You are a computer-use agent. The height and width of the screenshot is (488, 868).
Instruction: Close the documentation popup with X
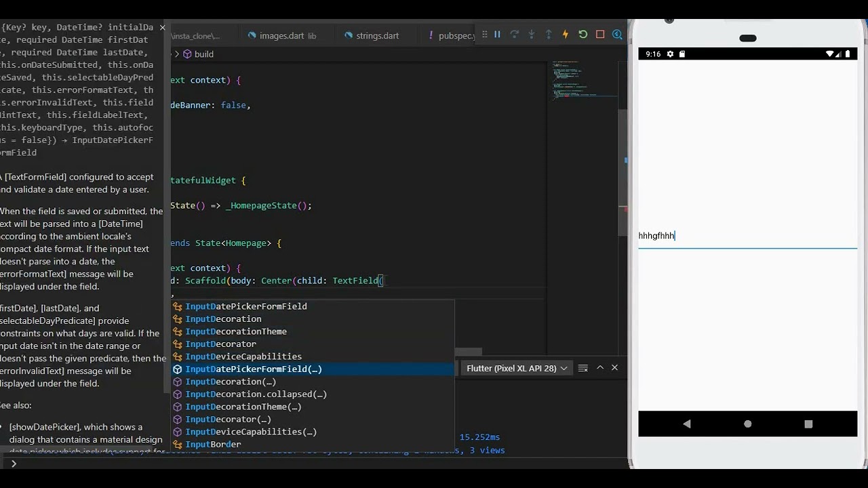[162, 27]
